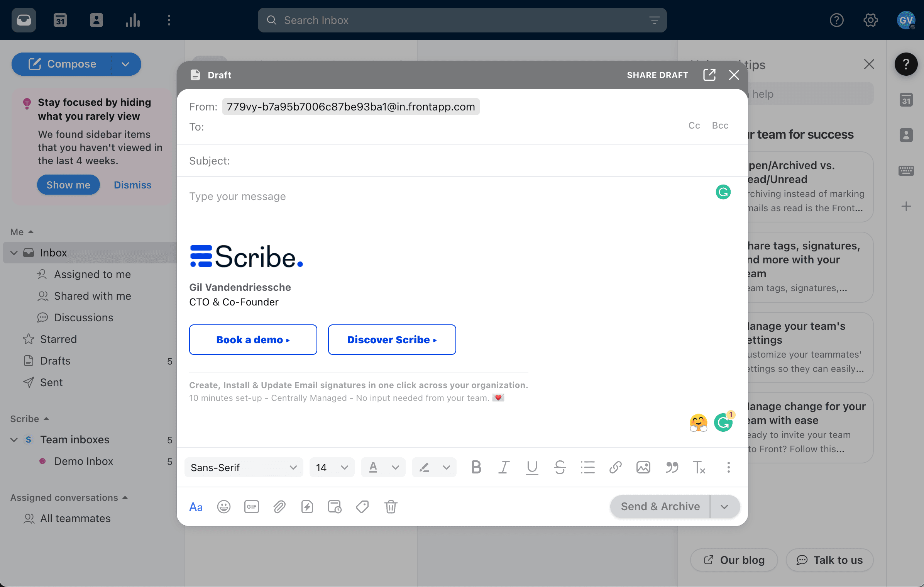
Task: Insert a bulleted list
Action: (x=587, y=467)
